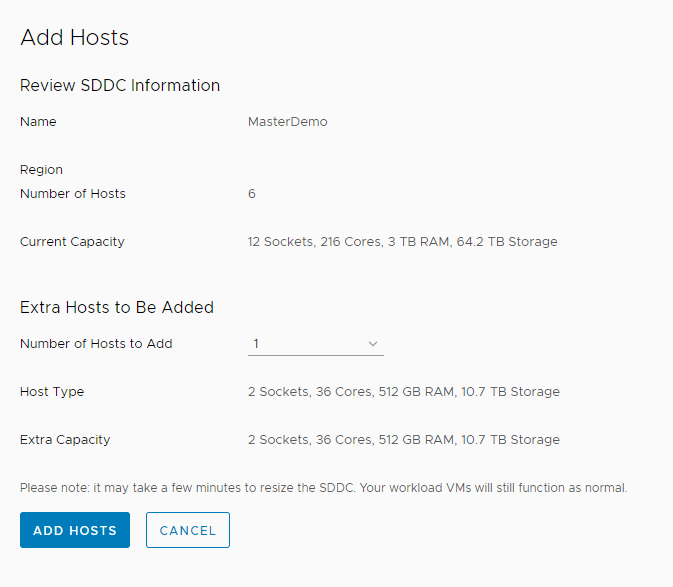Click the Number of Hosts label
673x587 pixels.
click(73, 194)
